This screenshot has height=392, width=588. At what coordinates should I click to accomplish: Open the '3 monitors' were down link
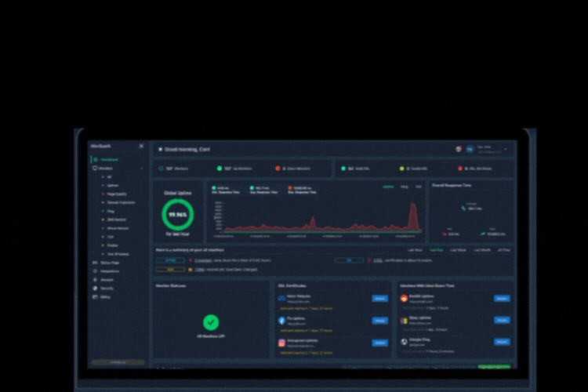point(203,260)
